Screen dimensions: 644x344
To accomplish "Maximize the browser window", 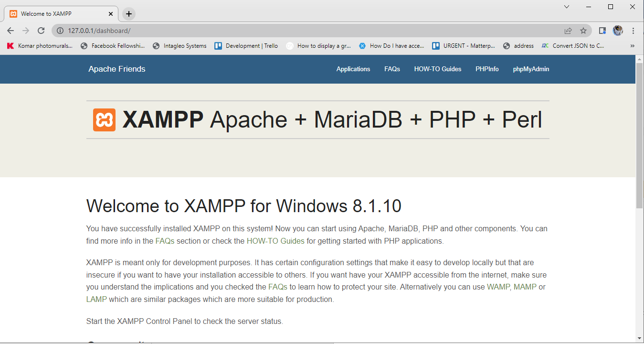I will [x=611, y=7].
